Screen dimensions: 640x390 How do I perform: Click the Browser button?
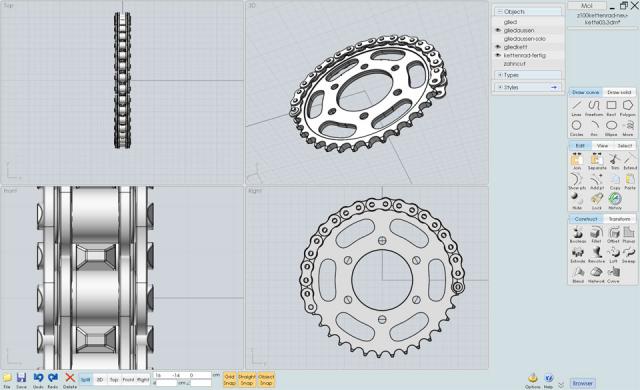point(582,383)
